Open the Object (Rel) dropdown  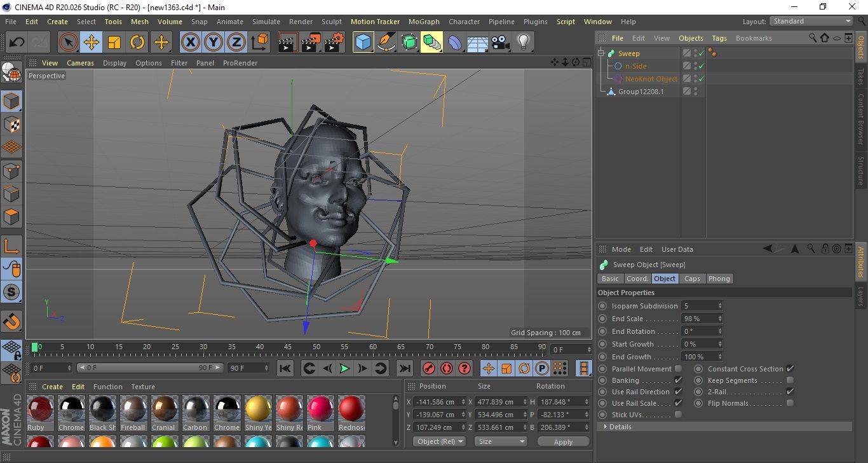coord(439,441)
